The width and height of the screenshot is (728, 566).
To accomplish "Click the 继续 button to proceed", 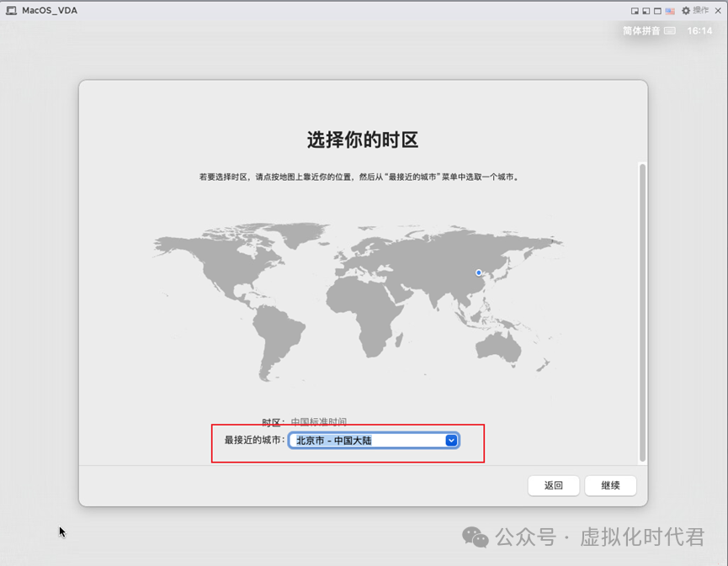I will coord(610,485).
